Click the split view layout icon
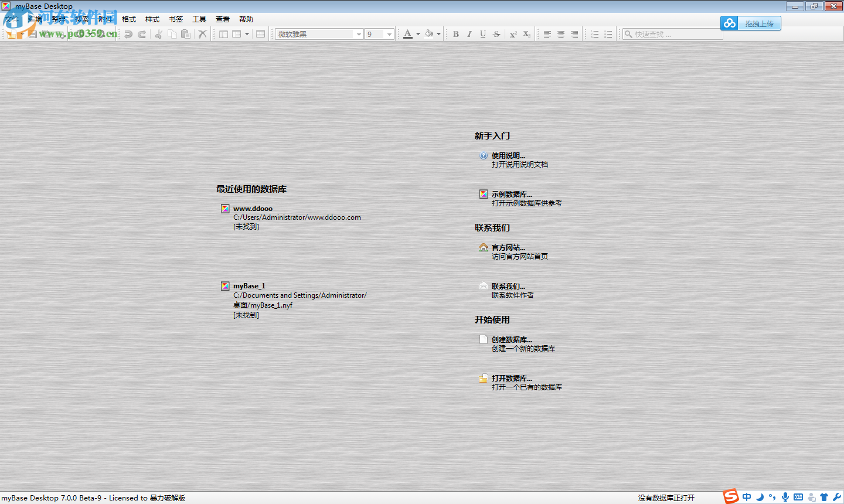844x504 pixels. (261, 34)
